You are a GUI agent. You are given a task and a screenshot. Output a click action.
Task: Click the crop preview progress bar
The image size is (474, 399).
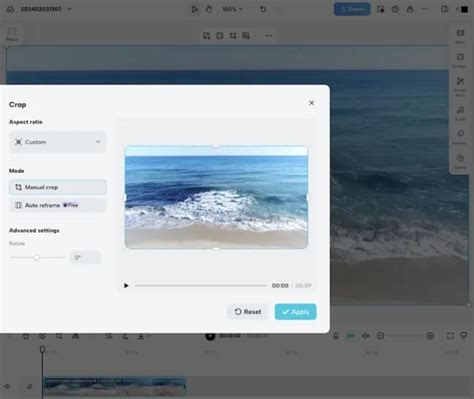(201, 286)
